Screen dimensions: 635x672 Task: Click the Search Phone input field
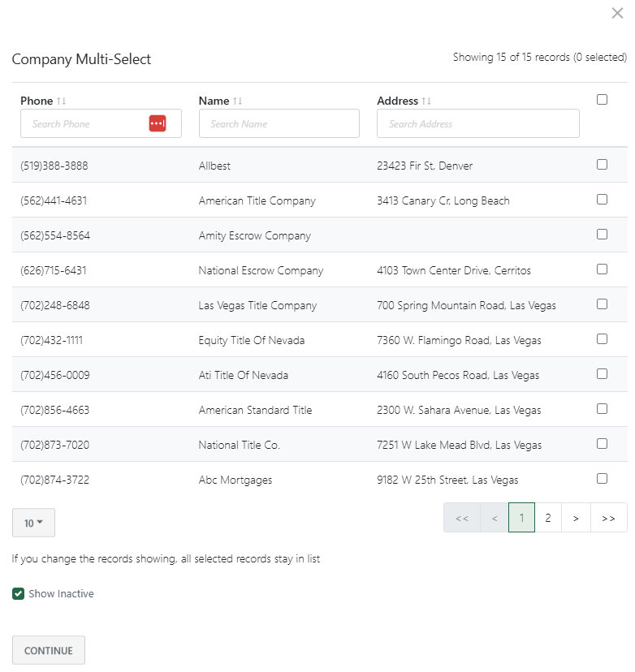(89, 123)
